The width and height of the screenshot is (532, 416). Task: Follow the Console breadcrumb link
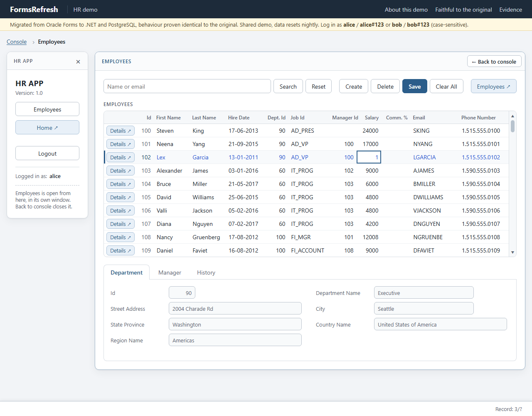coord(17,42)
